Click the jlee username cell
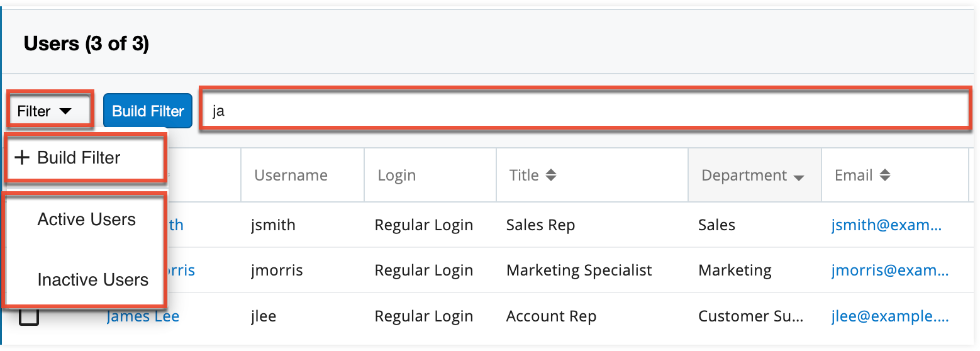 click(x=263, y=316)
